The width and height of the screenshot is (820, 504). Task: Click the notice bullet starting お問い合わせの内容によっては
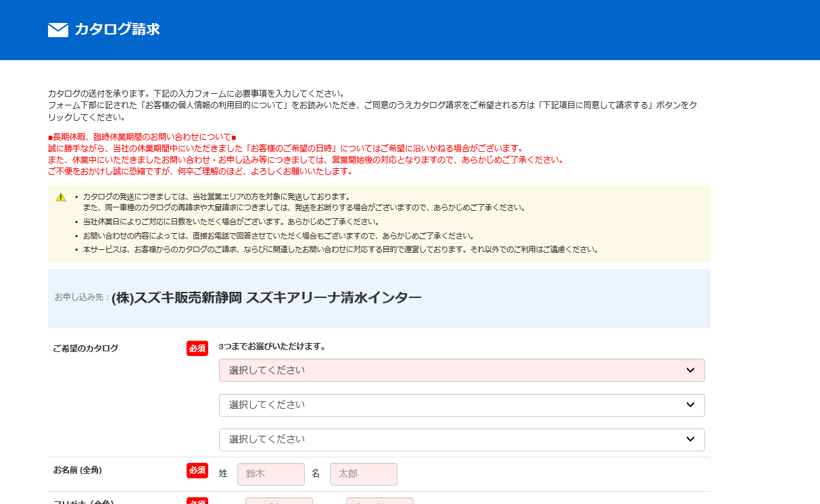(x=279, y=236)
